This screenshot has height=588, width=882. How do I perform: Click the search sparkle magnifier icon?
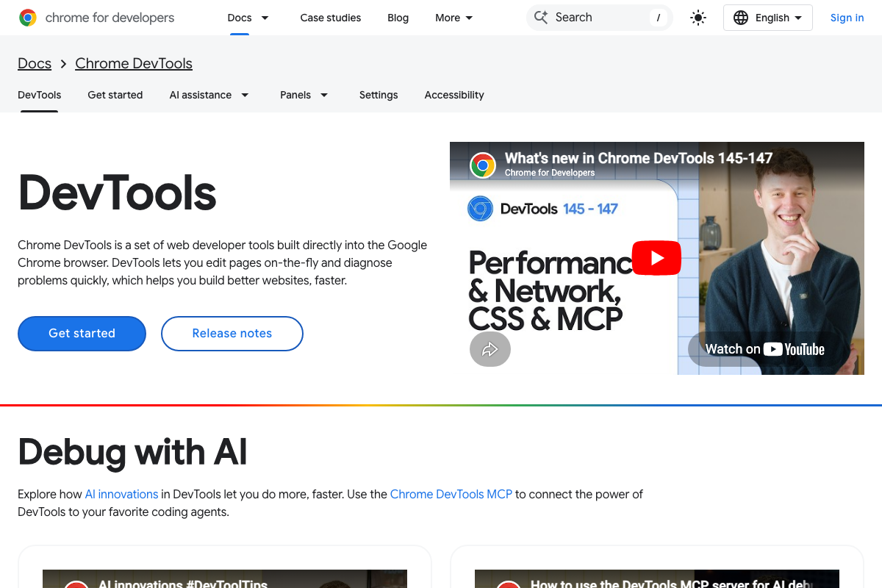(x=541, y=18)
